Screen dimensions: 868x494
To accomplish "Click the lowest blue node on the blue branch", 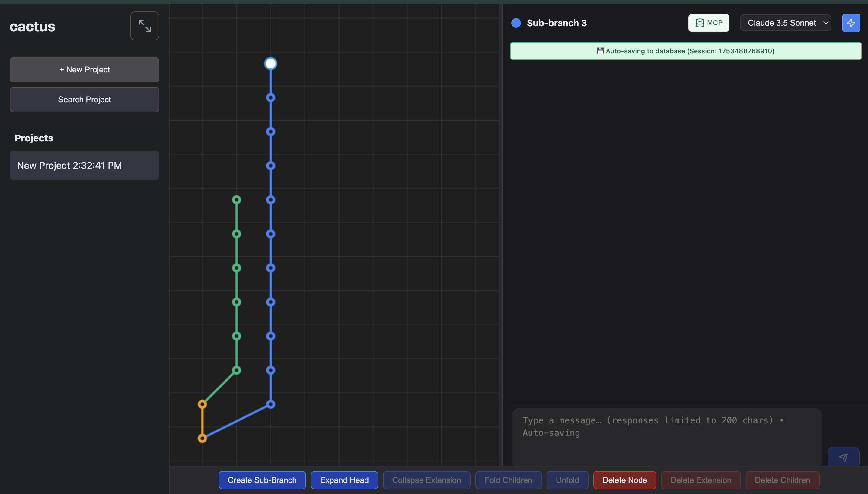I will point(270,404).
